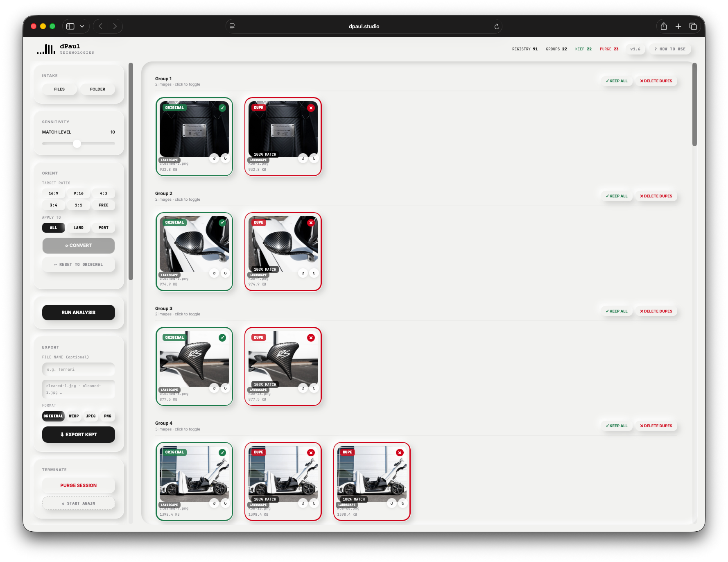Apply conversion to PORT images only
Viewport: 728px width, 562px height.
click(104, 228)
